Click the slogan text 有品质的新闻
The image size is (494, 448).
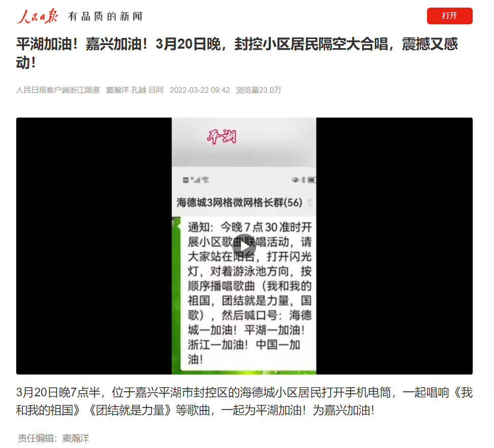(x=105, y=16)
